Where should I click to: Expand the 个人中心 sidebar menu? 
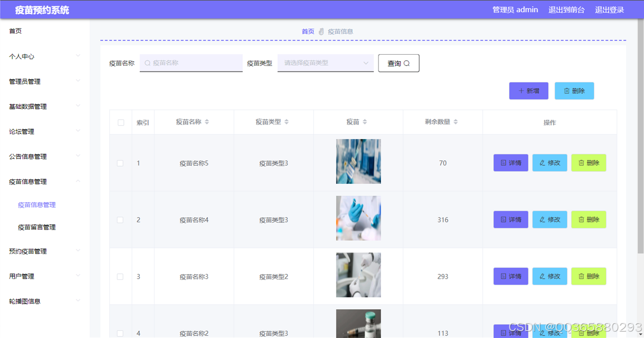[x=44, y=56]
